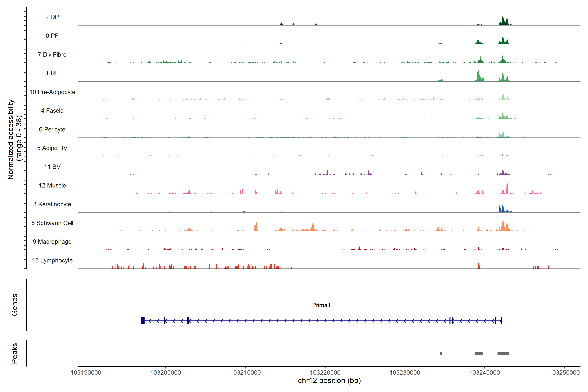Click the large leftmost Prima1 exon block

coord(143,320)
